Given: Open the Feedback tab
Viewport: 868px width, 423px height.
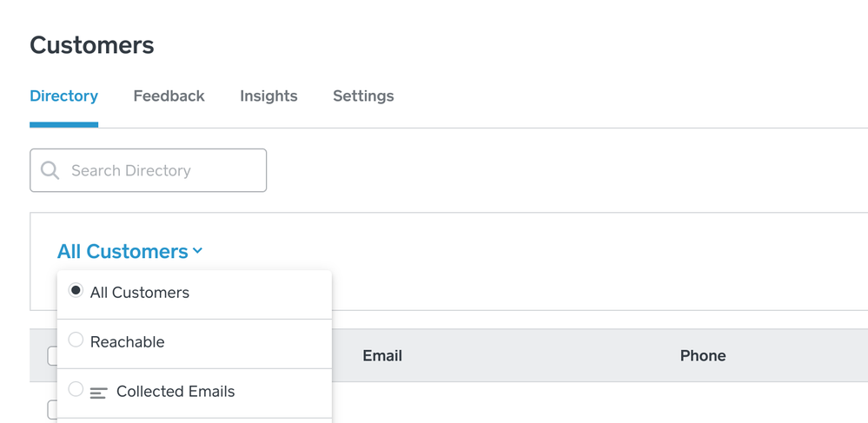Looking at the screenshot, I should pos(169,96).
